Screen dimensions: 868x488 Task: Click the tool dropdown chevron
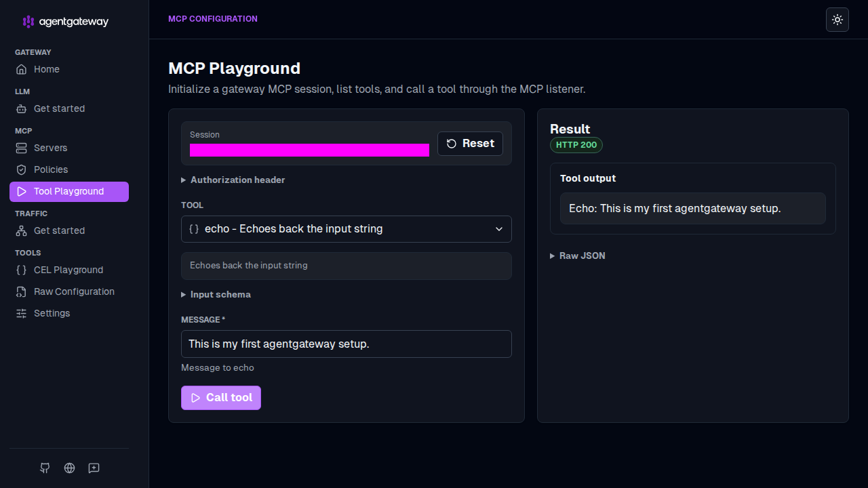point(499,229)
